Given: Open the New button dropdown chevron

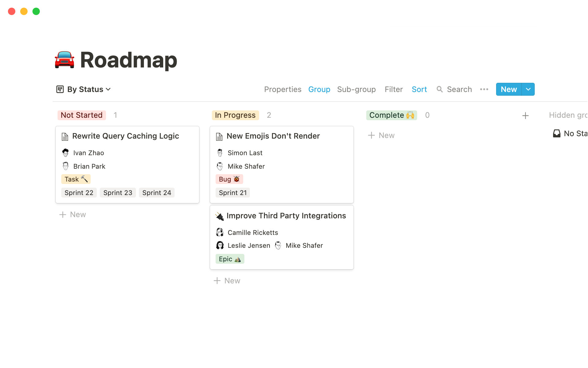Looking at the screenshot, I should 528,89.
